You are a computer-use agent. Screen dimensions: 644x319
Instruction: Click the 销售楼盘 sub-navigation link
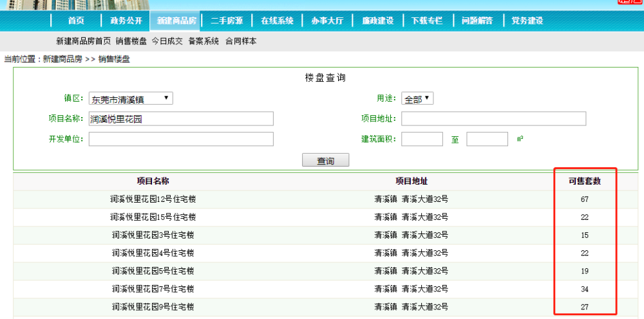coord(131,41)
